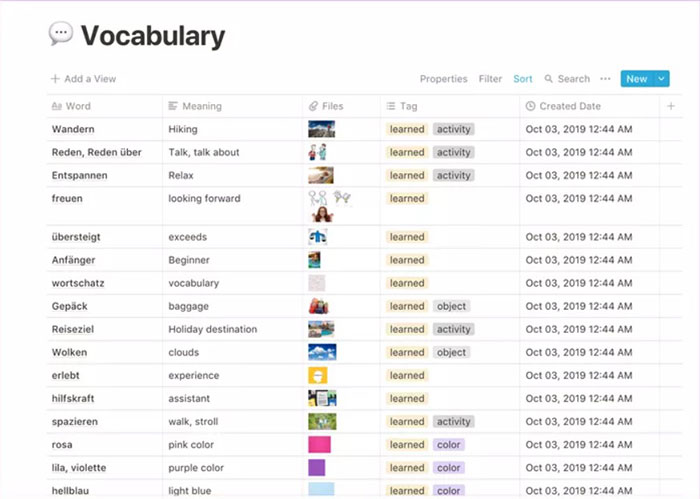Click the Add a View plus icon
Screen dimensions: 700x499
pyautogui.click(x=55, y=79)
